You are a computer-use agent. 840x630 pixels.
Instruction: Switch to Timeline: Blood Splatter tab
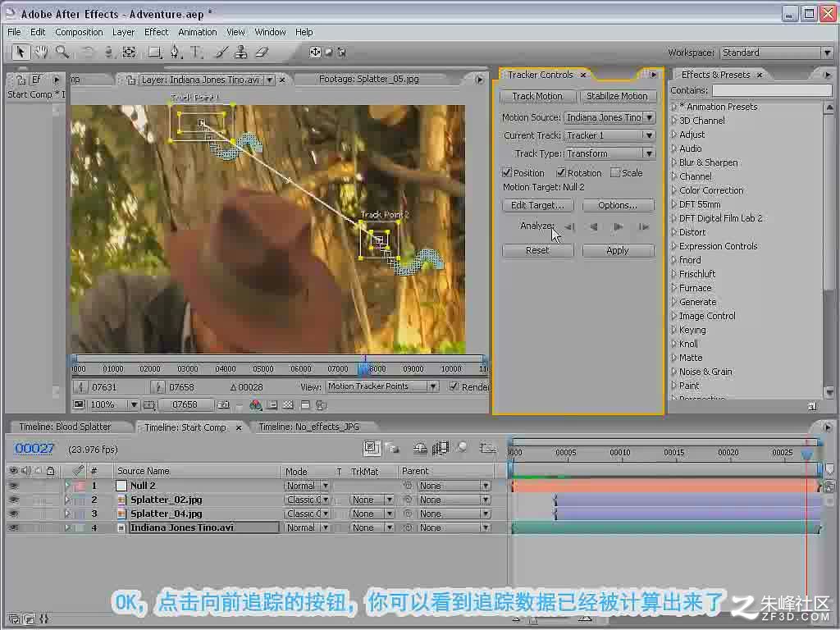[65, 427]
